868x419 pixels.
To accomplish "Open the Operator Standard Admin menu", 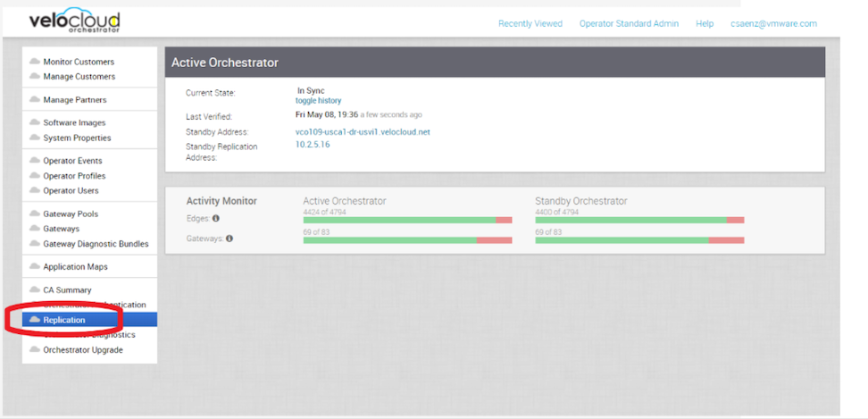I will tap(629, 24).
